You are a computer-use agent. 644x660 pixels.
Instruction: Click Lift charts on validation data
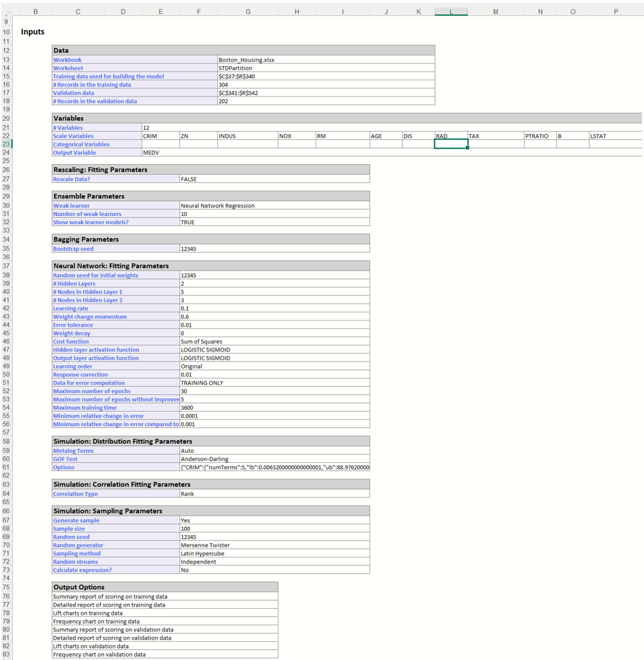(91, 646)
